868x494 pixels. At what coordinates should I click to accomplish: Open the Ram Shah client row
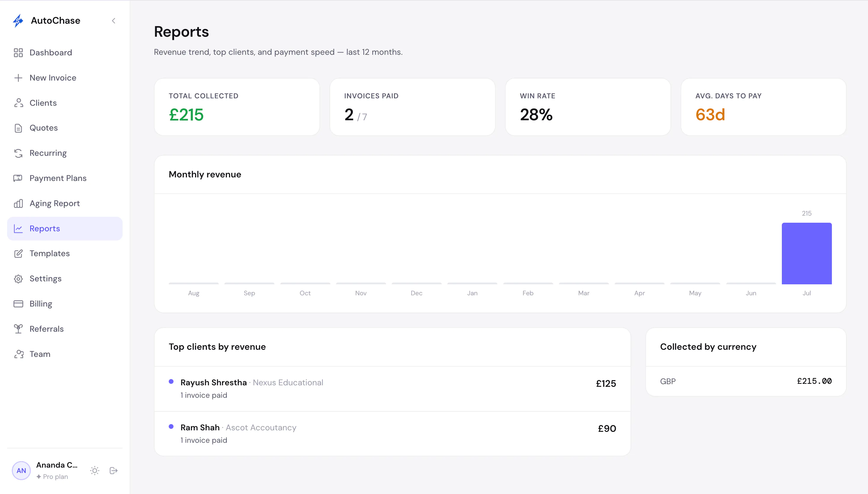(392, 434)
